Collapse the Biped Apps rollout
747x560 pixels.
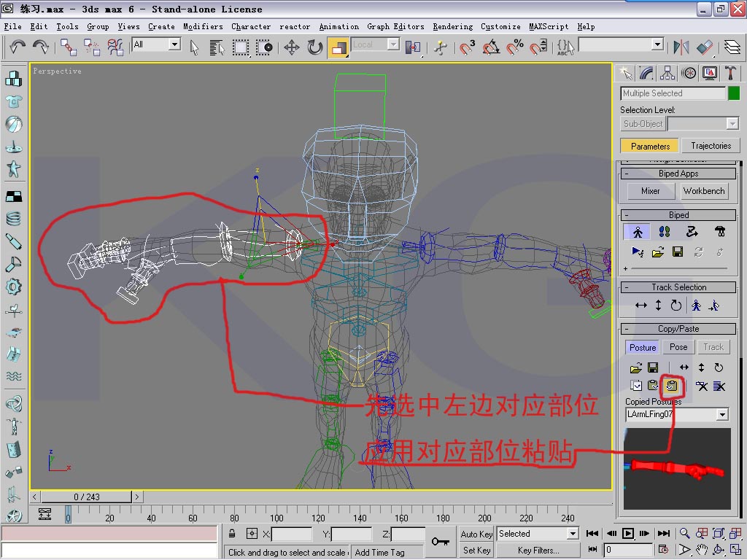678,174
